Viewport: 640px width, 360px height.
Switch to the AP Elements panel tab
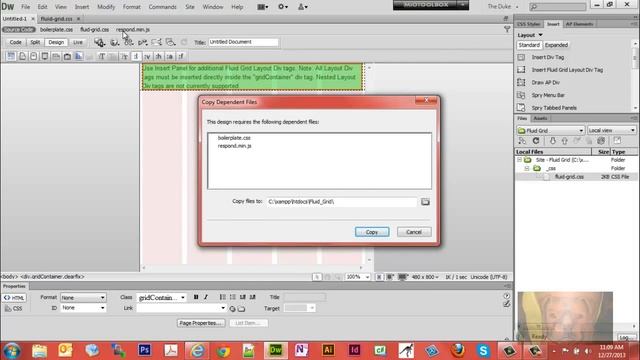coord(579,24)
